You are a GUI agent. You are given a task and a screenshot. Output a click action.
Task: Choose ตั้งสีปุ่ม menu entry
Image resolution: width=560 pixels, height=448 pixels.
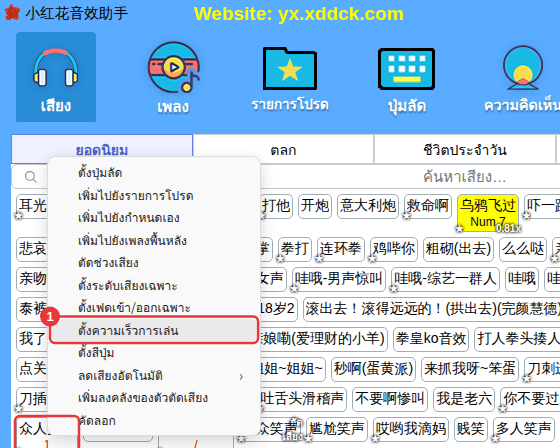pos(154,353)
